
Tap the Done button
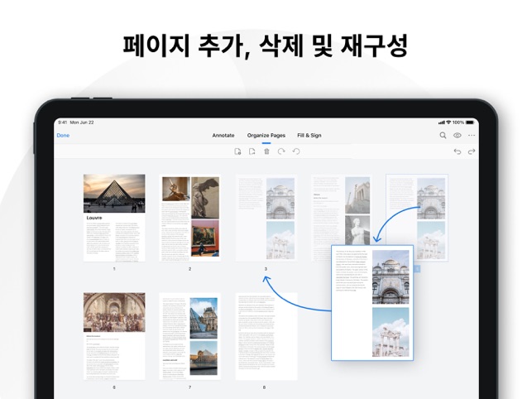tap(63, 135)
